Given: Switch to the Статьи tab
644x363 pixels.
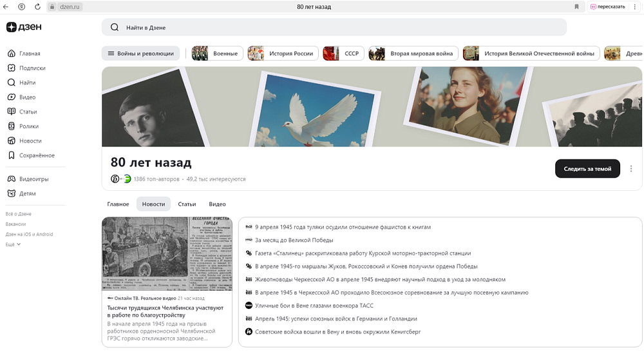Looking at the screenshot, I should coord(187,204).
